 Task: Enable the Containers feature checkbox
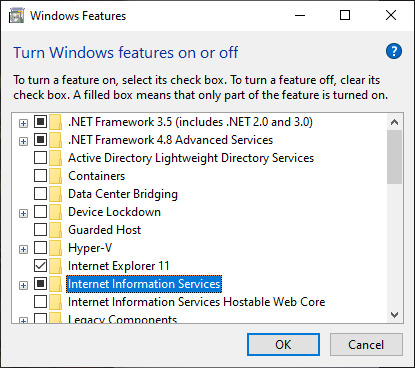pos(40,176)
